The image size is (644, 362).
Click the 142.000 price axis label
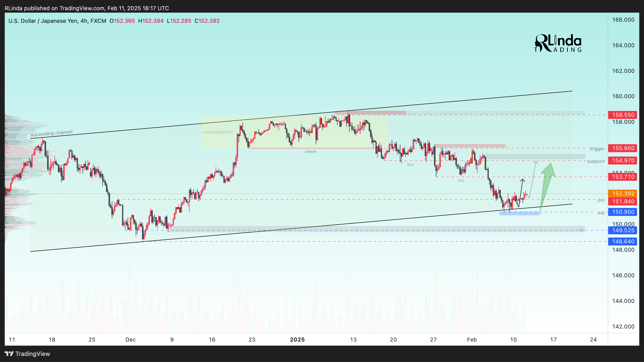623,326
